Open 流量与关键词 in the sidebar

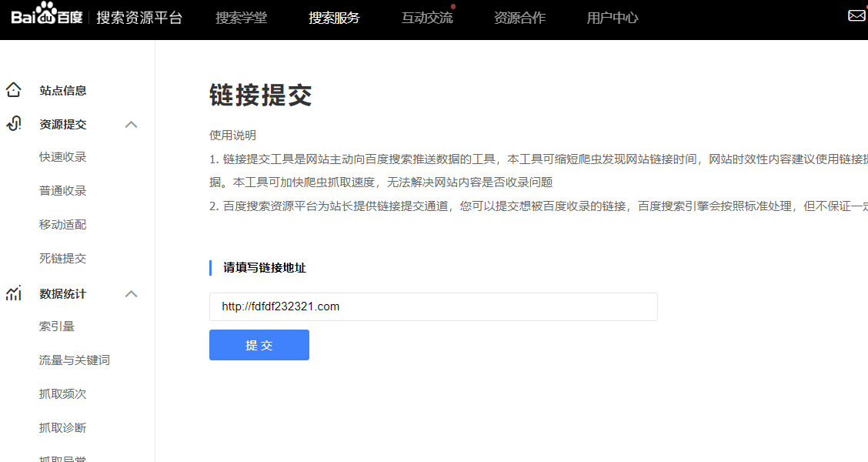tap(75, 360)
